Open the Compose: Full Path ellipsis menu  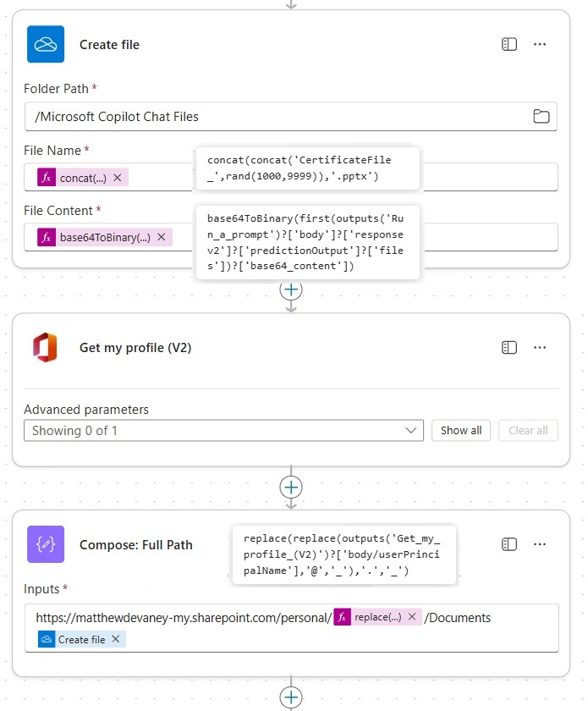point(540,544)
